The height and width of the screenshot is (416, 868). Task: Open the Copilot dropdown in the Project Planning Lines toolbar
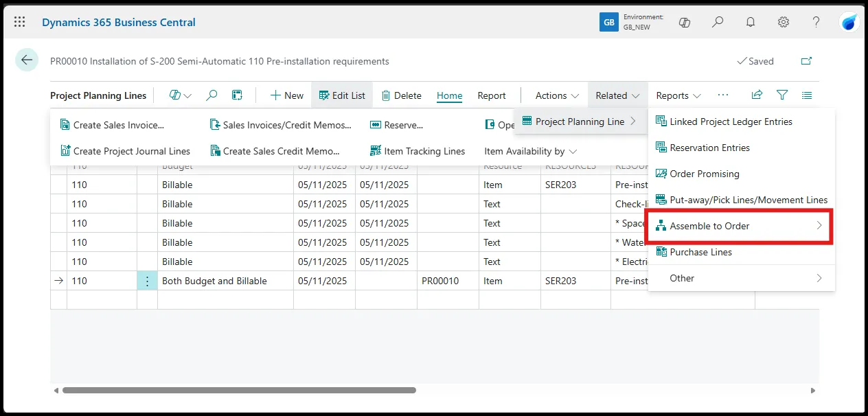click(180, 95)
